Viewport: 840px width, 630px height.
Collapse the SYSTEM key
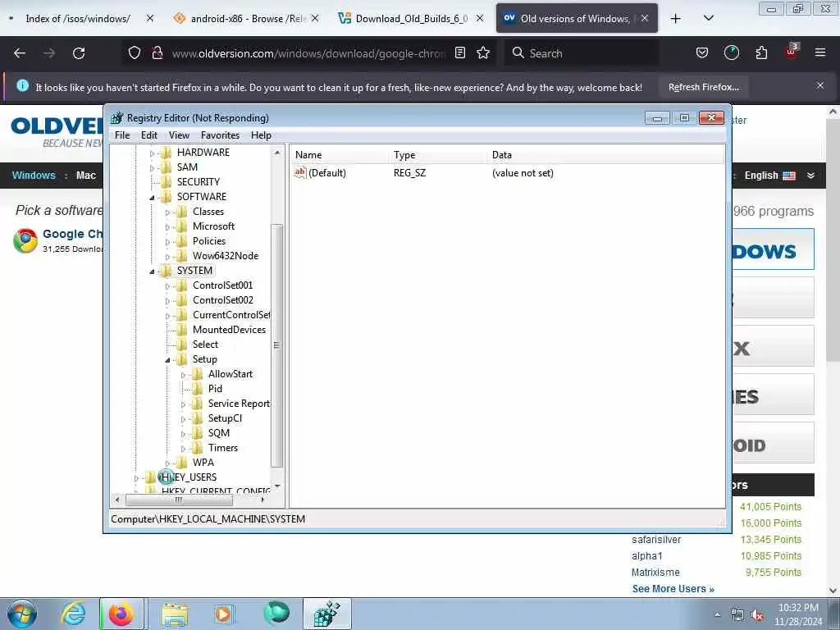pos(152,272)
